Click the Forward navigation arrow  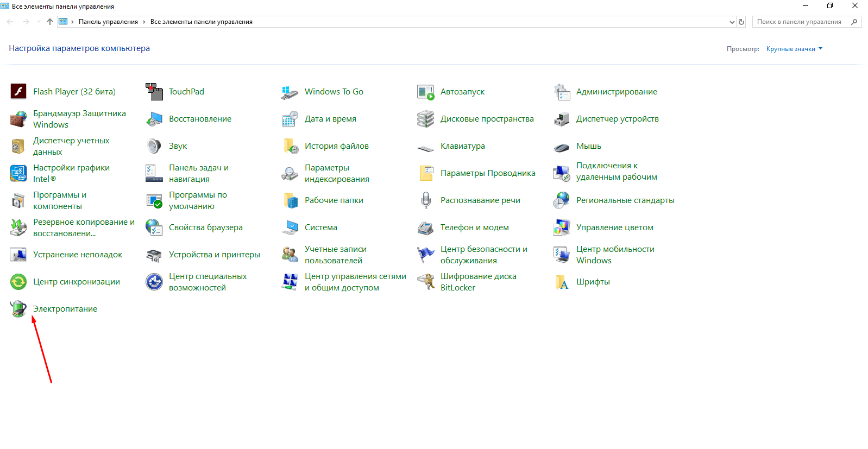26,22
